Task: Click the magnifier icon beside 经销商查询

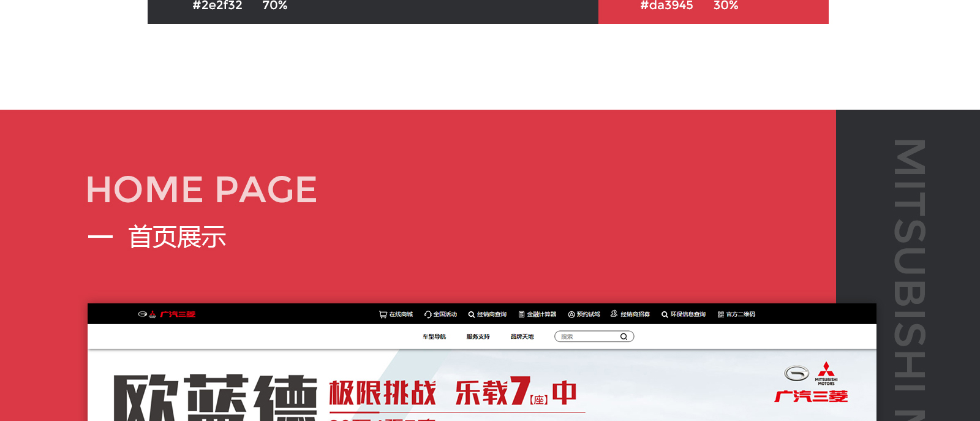Action: pyautogui.click(x=472, y=314)
